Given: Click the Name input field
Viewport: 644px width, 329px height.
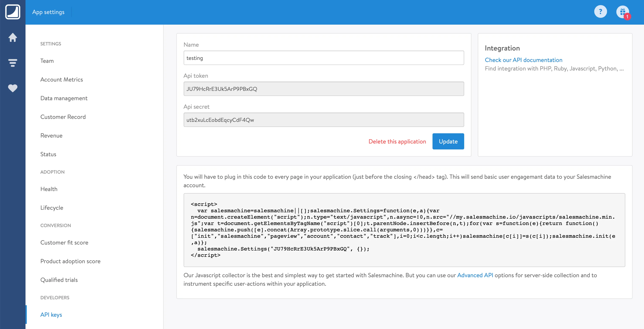Looking at the screenshot, I should [x=323, y=58].
